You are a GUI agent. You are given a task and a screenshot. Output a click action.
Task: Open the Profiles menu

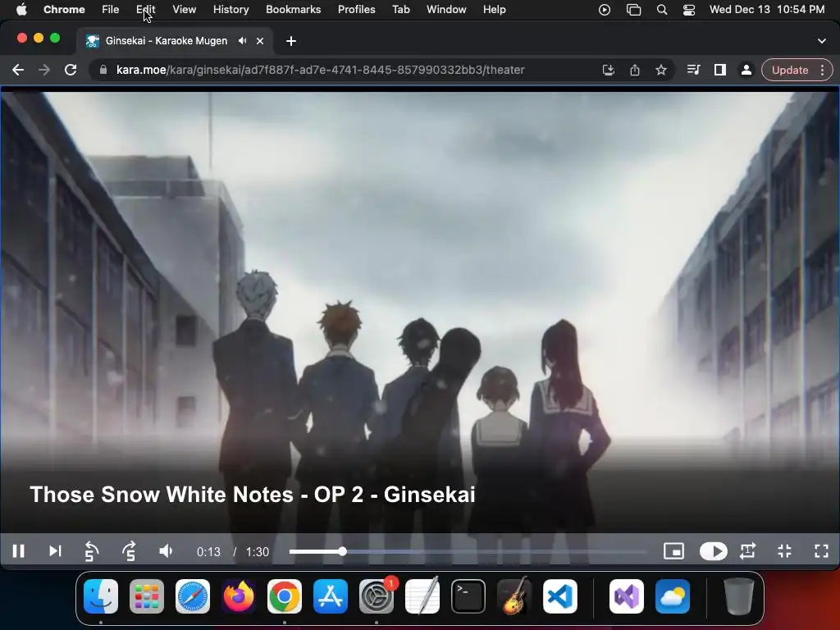356,9
